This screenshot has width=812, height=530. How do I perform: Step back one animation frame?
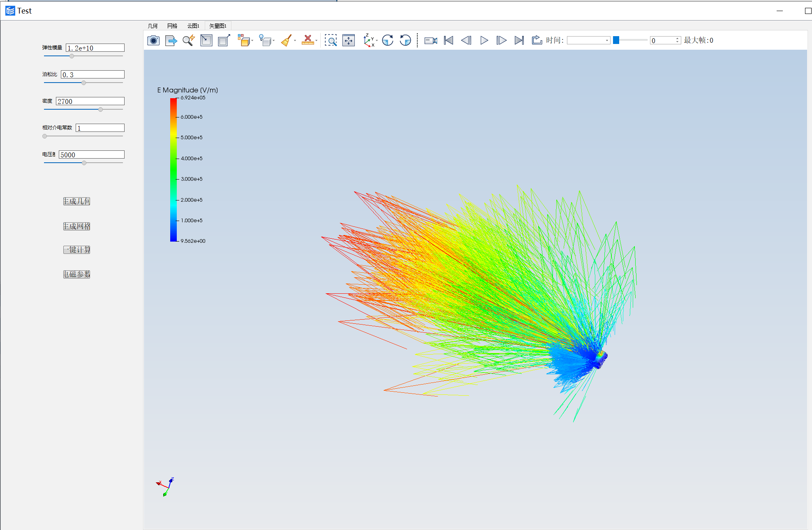(x=466, y=40)
